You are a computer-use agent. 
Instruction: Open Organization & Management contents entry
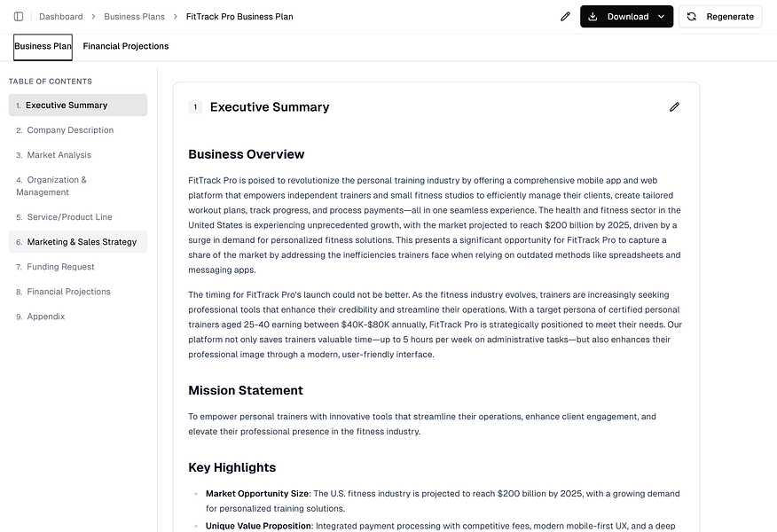point(78,185)
